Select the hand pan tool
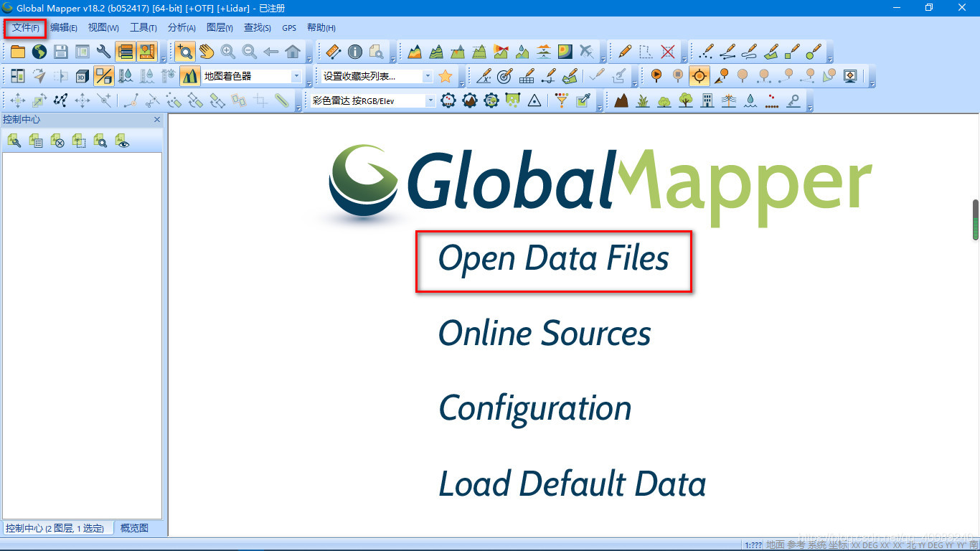Screen dimensions: 980x551 pos(207,52)
